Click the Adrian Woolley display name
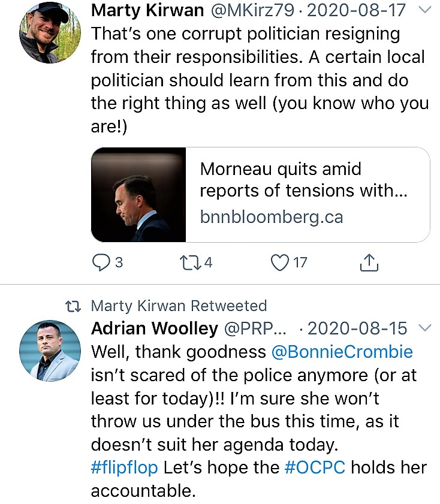Screen dimensions: 440x504 click(x=155, y=328)
